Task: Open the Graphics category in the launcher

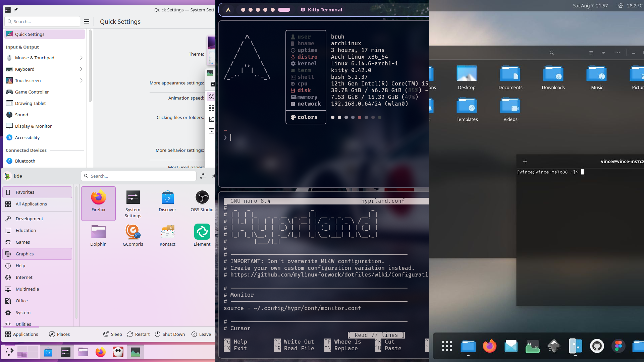Action: pos(37,254)
